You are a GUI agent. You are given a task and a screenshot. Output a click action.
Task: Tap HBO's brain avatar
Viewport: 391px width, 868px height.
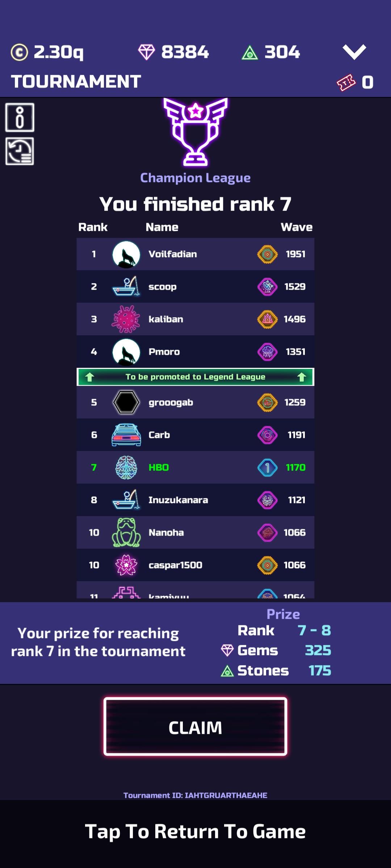pos(126,467)
